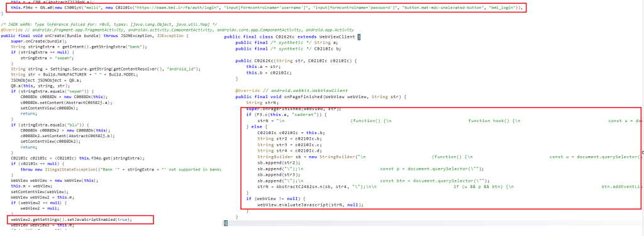644x236 pixels.
Task: Click c0088Dk.setContent(AbstractC0658Zj.a); line
Action: tap(67, 102)
